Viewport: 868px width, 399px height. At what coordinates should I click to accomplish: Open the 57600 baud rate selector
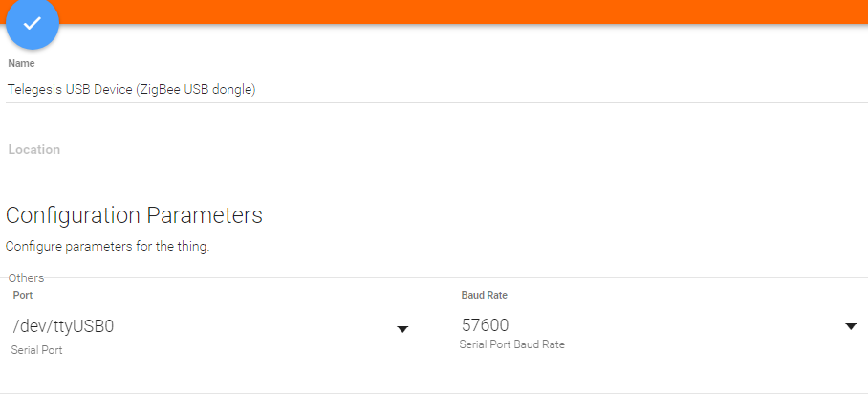(x=485, y=325)
